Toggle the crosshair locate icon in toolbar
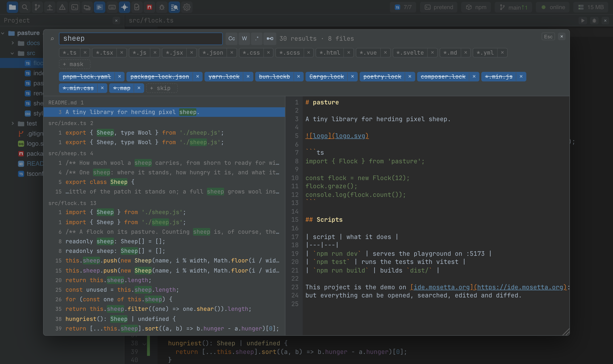This screenshot has height=364, width=613. pyautogui.click(x=125, y=7)
